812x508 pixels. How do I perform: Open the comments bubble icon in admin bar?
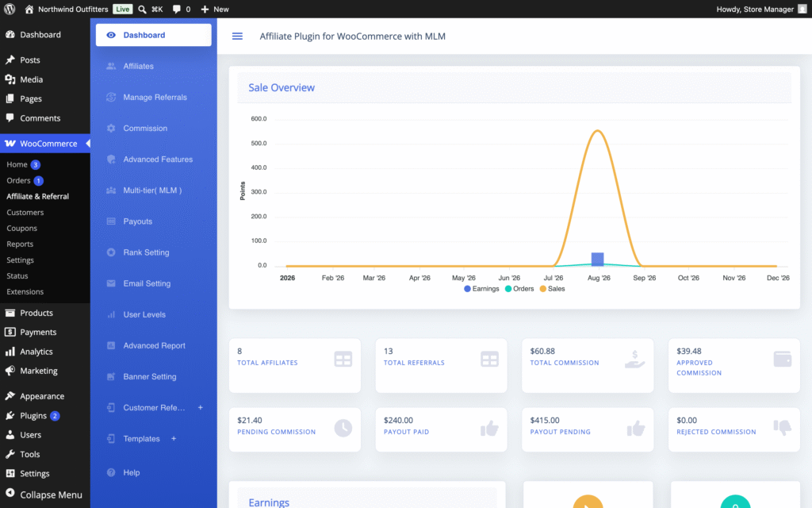point(177,9)
